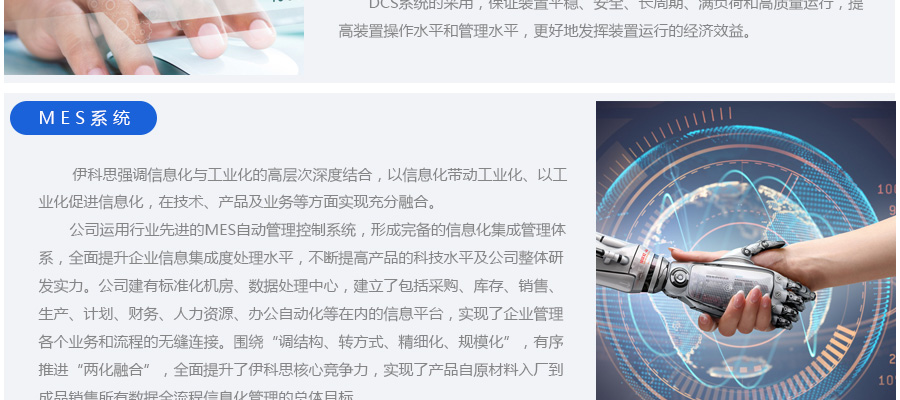Click the phrase 调结构、转方式、精细化、规模化

tap(394, 342)
